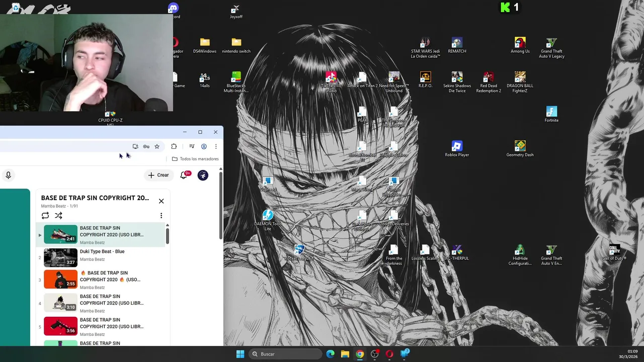Click taskbar Buscar search box
This screenshot has height=362, width=644.
tap(286, 354)
